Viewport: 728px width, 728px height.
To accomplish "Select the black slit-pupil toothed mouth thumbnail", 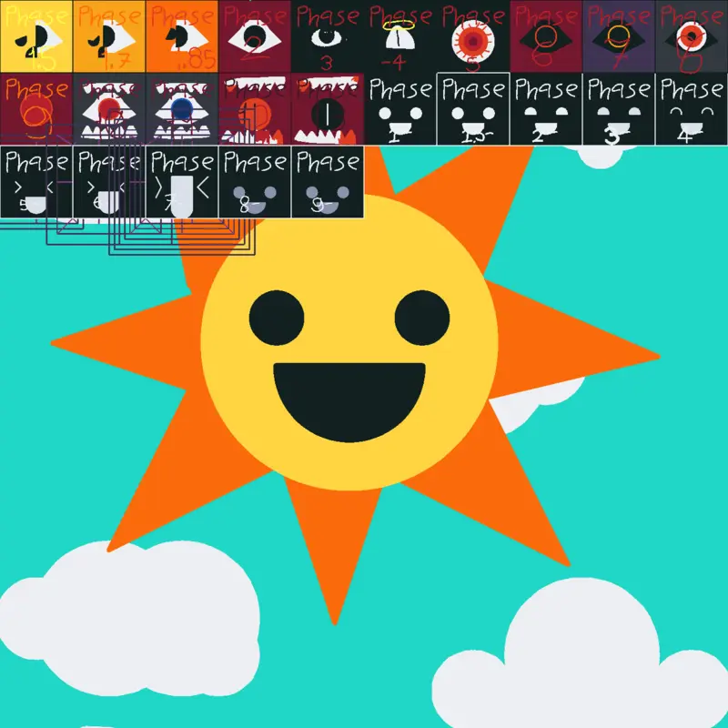I will point(328,109).
